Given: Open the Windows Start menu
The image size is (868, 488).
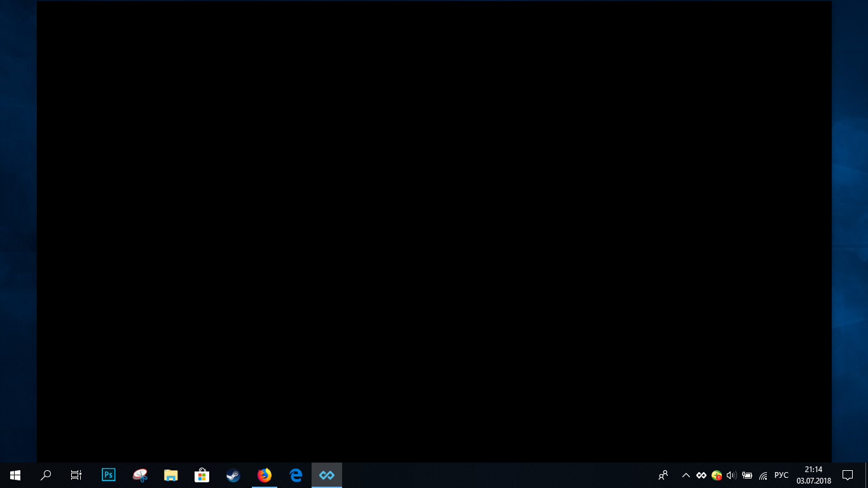Looking at the screenshot, I should pos(15,475).
